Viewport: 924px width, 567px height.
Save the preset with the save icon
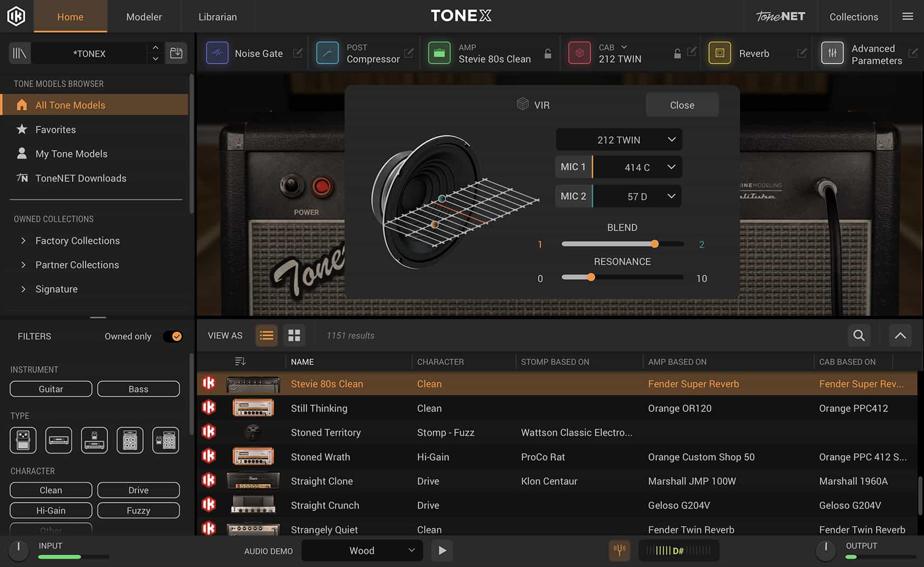pyautogui.click(x=176, y=53)
